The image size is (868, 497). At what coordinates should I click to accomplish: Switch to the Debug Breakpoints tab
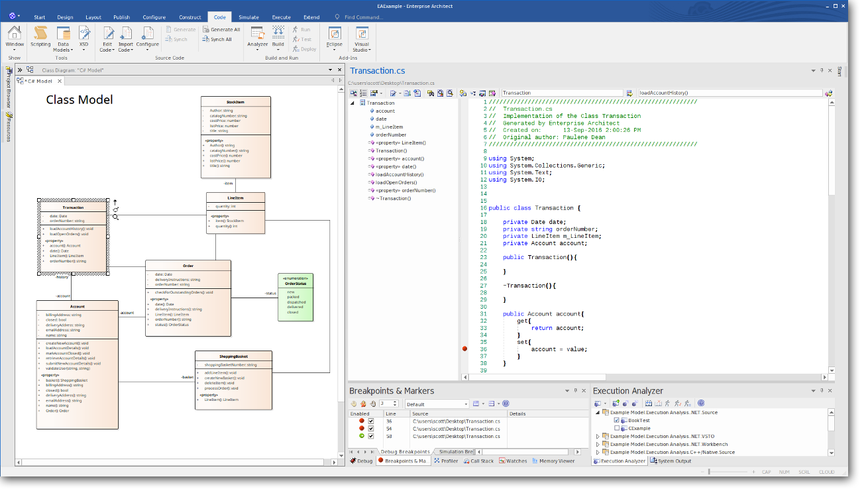coord(404,451)
